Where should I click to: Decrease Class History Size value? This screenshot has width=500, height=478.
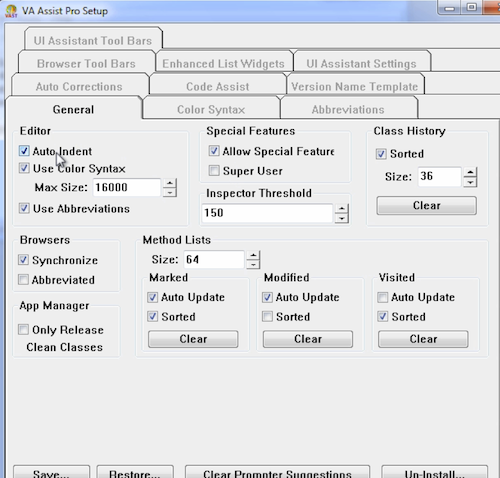(470, 182)
